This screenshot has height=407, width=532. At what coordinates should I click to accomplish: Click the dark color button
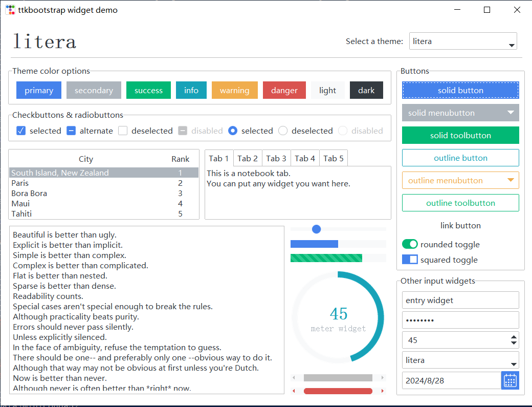pos(366,90)
